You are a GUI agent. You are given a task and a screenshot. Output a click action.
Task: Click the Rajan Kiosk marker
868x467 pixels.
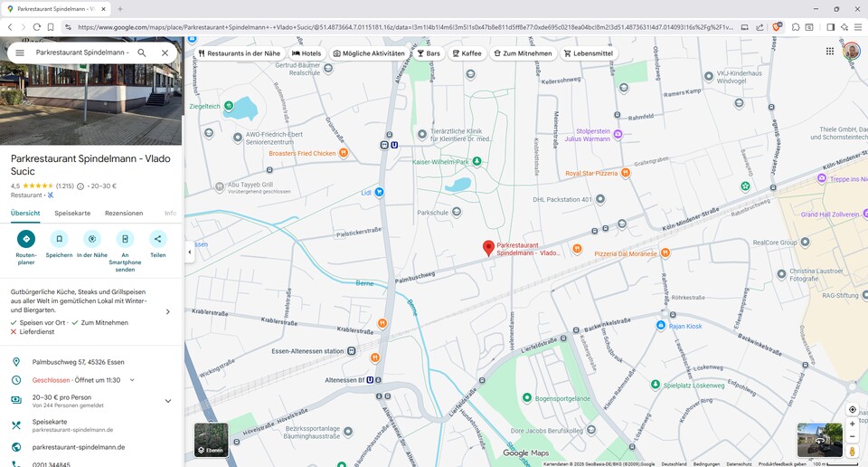[660, 325]
